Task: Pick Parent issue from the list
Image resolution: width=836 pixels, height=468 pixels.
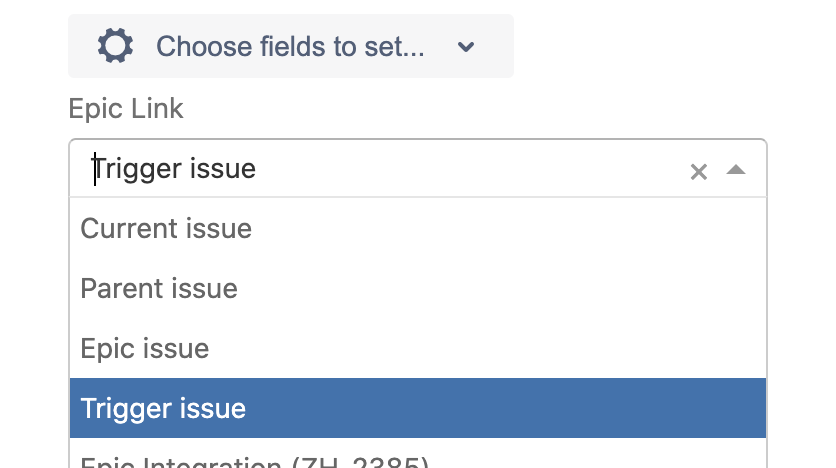Action: click(159, 288)
